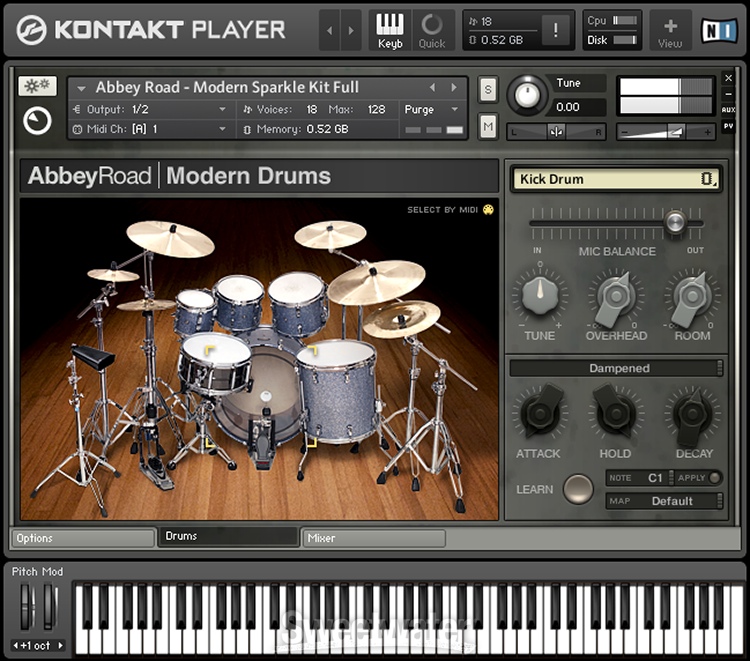Switch to the Mixer tab
750x661 pixels.
374,538
